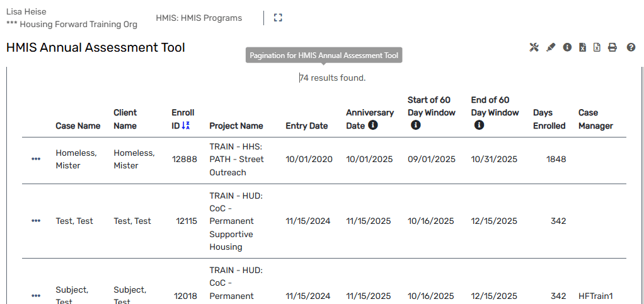Open the report info icon in toolbar
644x304 pixels.
tap(567, 47)
